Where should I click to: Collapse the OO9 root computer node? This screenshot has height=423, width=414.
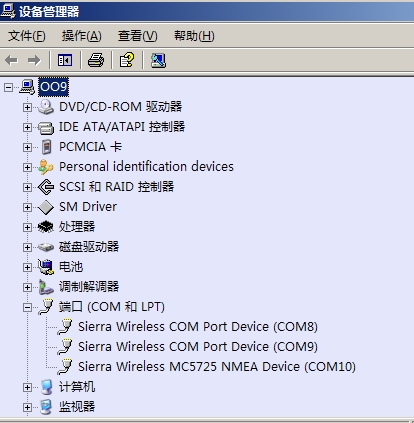pyautogui.click(x=8, y=87)
